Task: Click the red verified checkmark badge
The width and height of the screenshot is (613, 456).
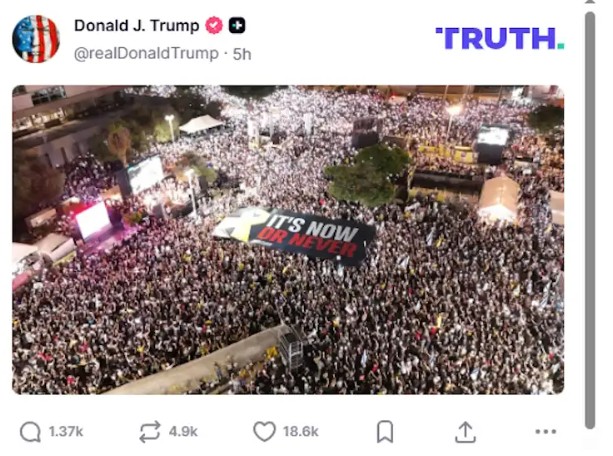Action: 214,26
